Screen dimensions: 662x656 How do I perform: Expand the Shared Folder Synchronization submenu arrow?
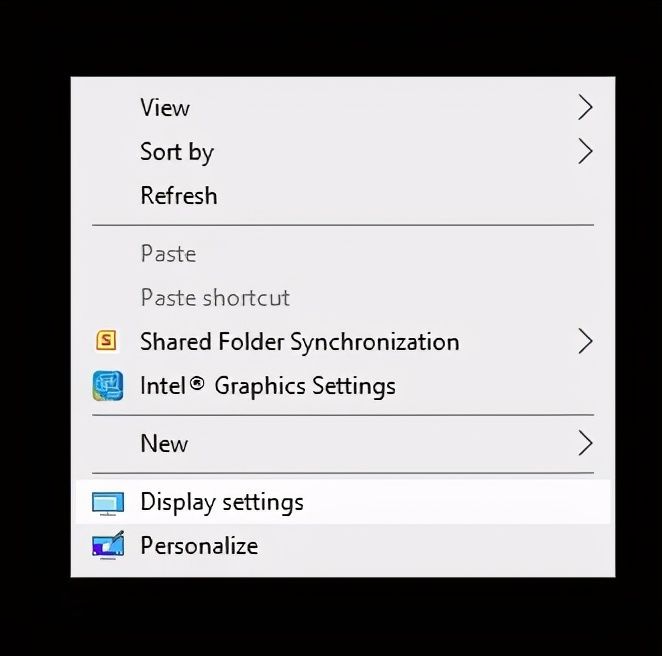tap(585, 342)
